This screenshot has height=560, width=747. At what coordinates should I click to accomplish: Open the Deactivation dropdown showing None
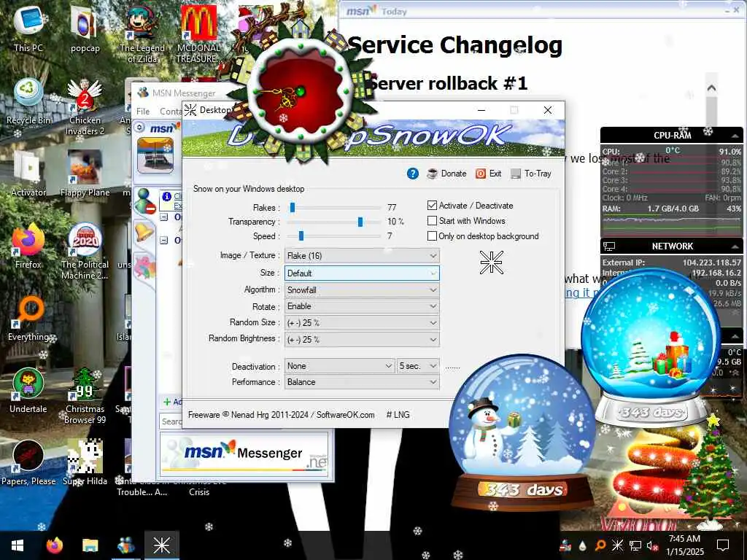(x=340, y=366)
